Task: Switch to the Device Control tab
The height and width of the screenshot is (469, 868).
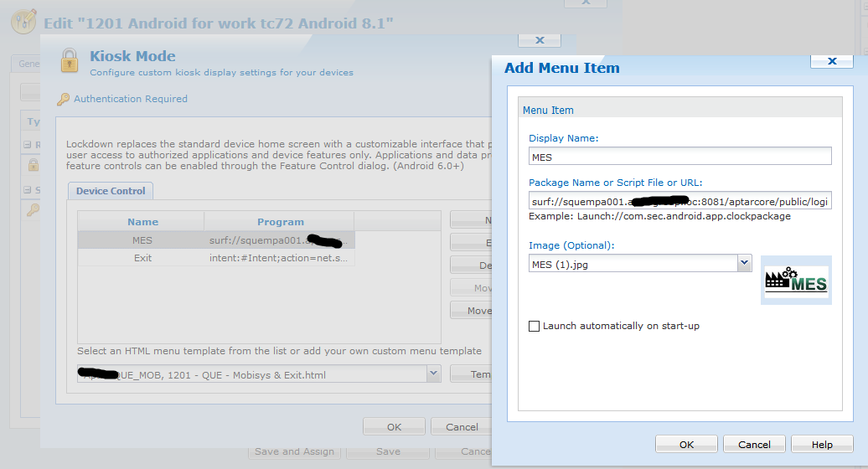Action: [x=111, y=191]
